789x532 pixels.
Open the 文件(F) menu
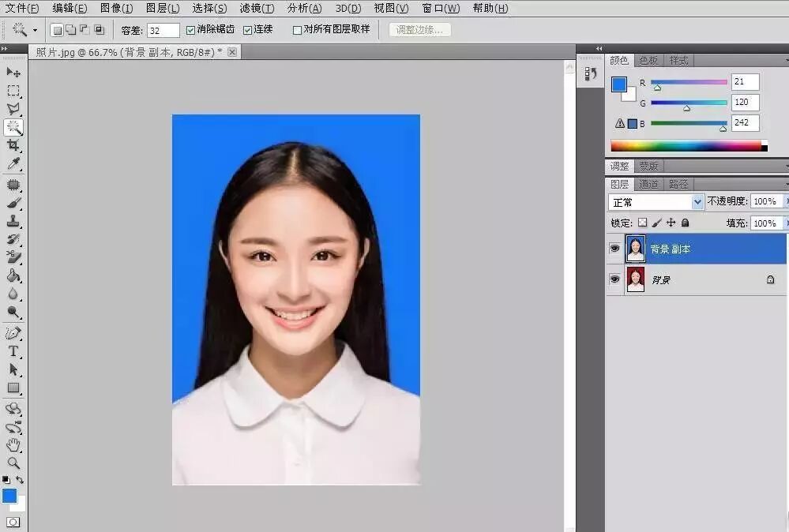[x=22, y=8]
